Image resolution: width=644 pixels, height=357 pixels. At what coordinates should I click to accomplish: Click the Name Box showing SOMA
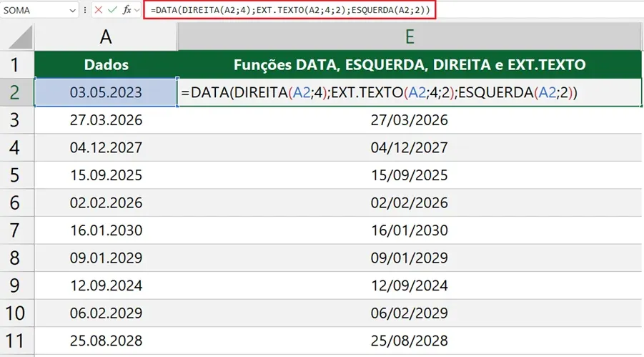(39, 10)
